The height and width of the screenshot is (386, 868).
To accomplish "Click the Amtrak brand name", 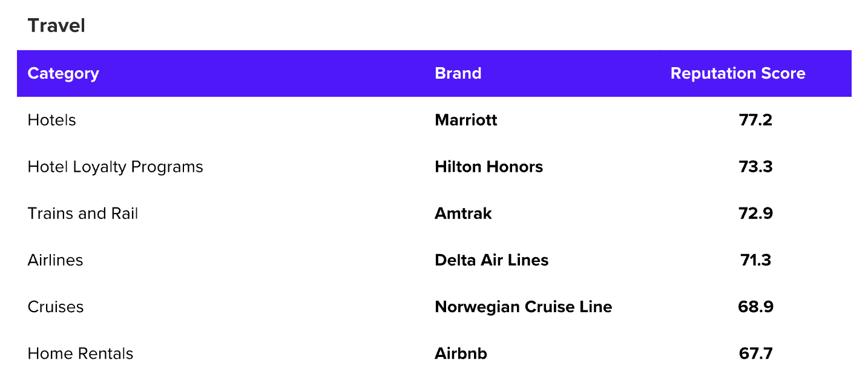I will pyautogui.click(x=463, y=214).
